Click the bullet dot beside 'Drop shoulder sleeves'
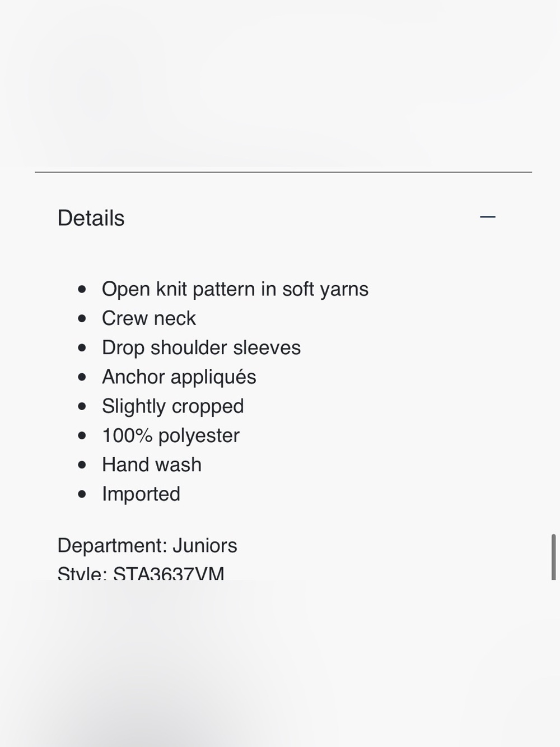560x747 pixels. pyautogui.click(x=82, y=347)
